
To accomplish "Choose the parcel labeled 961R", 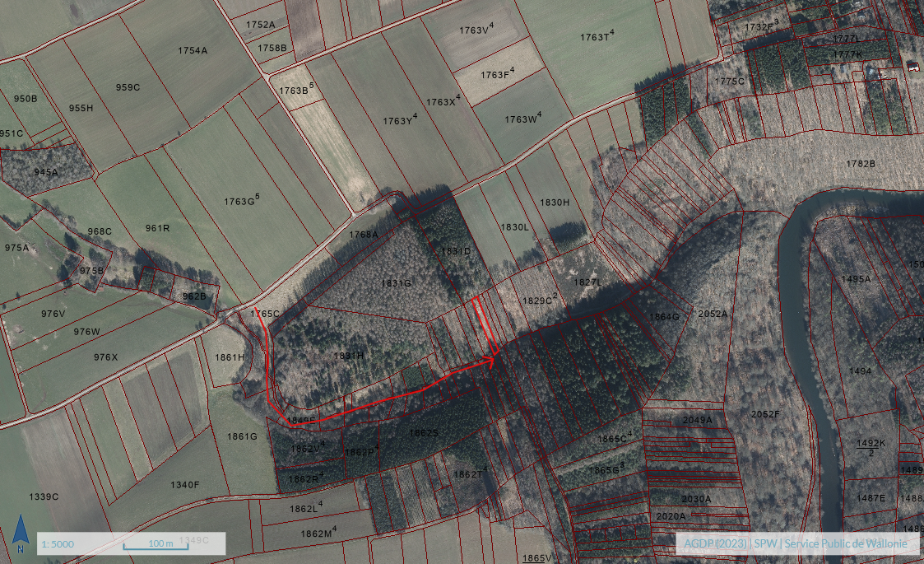I will [157, 228].
